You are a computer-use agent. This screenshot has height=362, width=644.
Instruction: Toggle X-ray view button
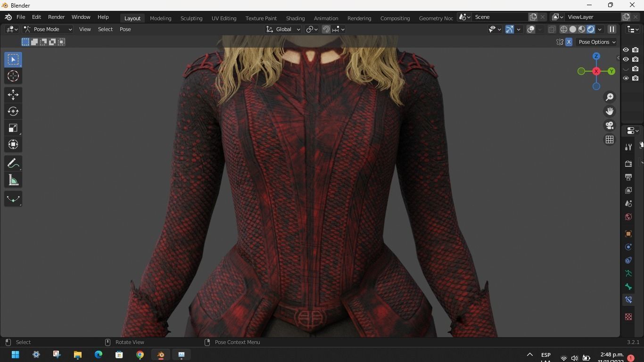tap(552, 29)
